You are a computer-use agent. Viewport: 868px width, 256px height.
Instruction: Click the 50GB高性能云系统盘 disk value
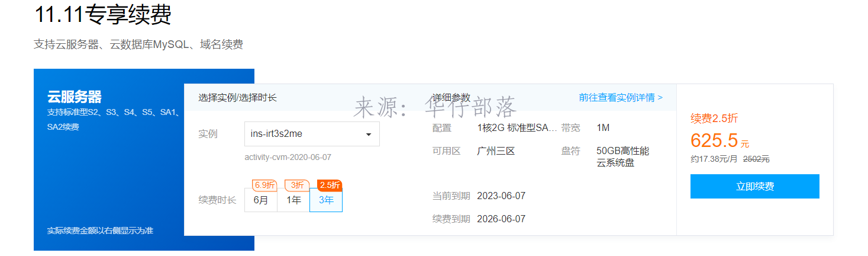(x=622, y=156)
